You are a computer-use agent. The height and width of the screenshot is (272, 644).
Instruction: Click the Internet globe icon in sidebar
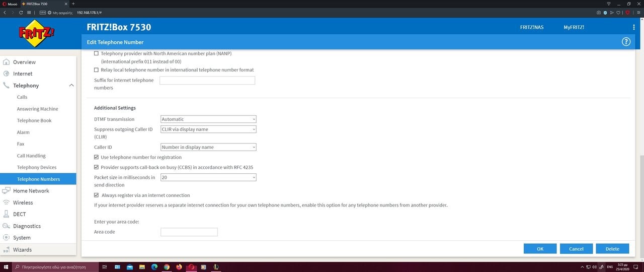(7, 74)
